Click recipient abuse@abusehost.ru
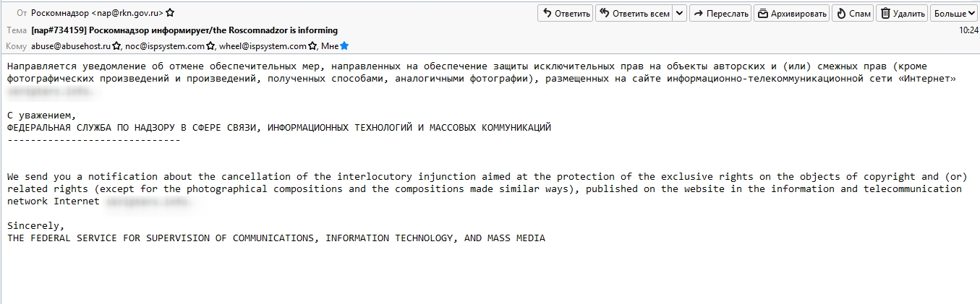 click(x=71, y=46)
